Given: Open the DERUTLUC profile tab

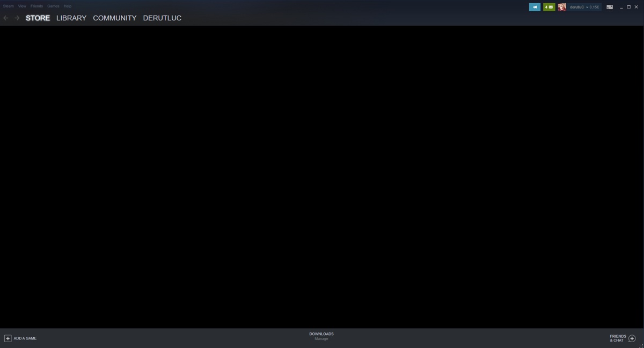Looking at the screenshot, I should [x=162, y=18].
